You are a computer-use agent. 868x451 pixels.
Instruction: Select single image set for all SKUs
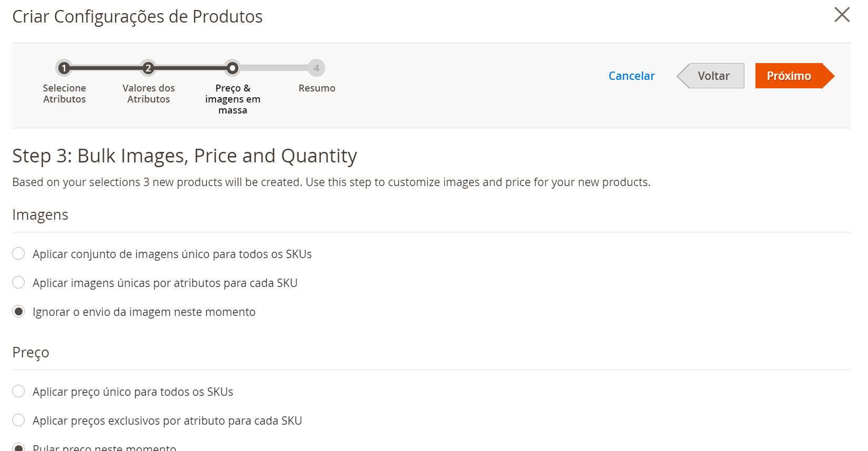pos(18,254)
